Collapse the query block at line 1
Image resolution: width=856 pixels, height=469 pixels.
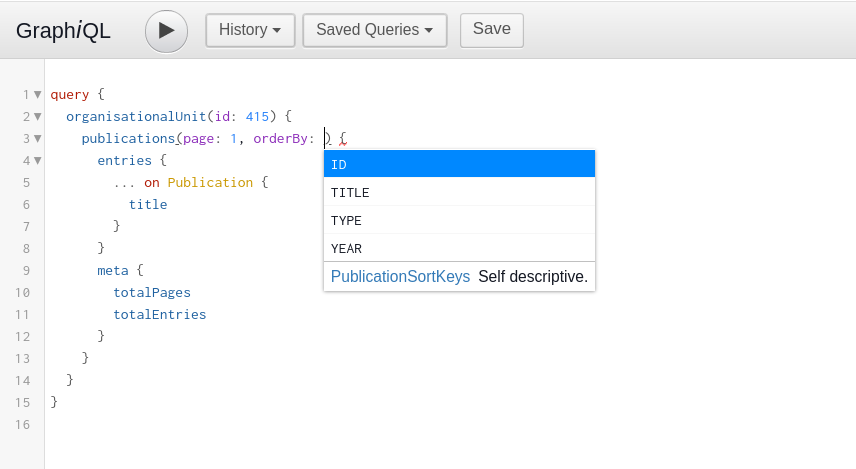click(38, 94)
